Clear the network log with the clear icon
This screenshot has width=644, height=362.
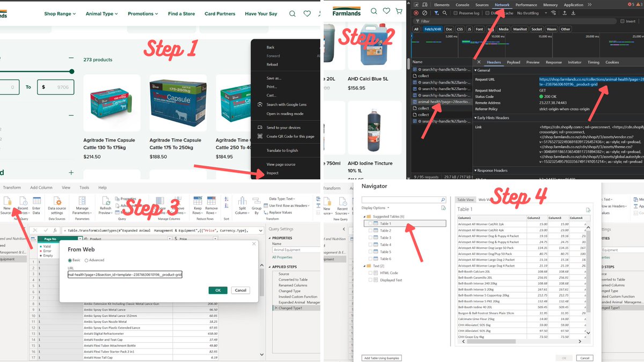425,13
